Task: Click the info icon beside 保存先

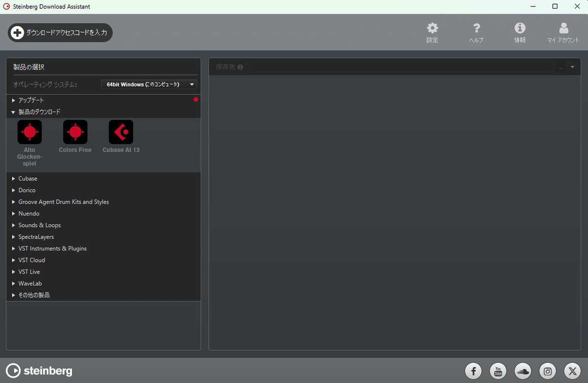Action: coord(241,67)
